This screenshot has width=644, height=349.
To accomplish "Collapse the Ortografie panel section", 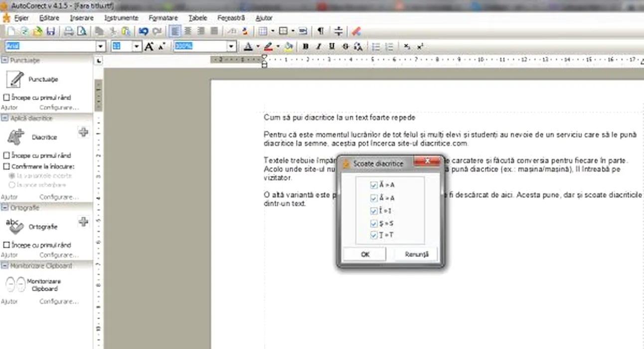I will [x=4, y=208].
